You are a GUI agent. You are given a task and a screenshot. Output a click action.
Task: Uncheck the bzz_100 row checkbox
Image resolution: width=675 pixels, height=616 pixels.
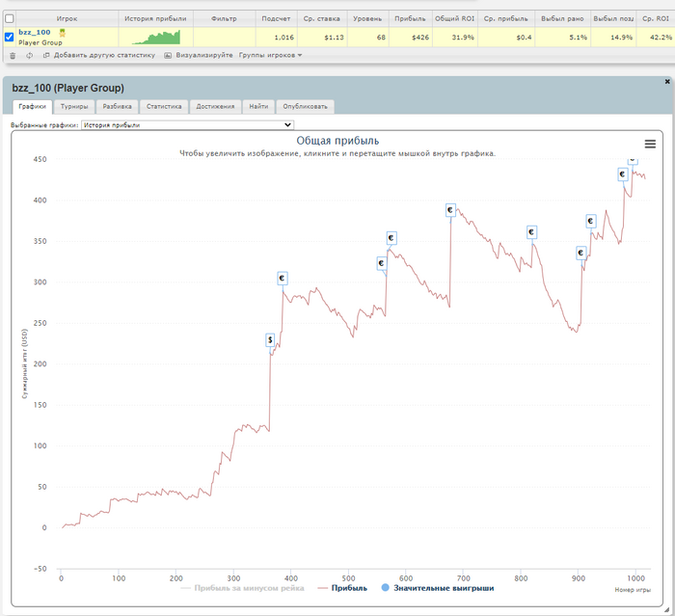tap(9, 37)
